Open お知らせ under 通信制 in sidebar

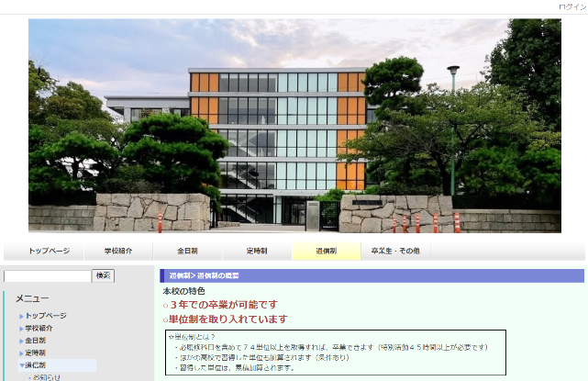(x=46, y=377)
